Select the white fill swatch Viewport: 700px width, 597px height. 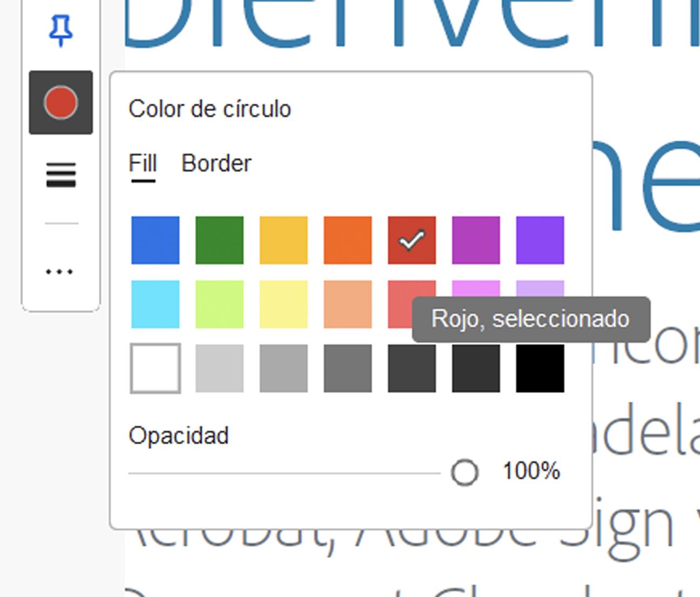pos(155,368)
